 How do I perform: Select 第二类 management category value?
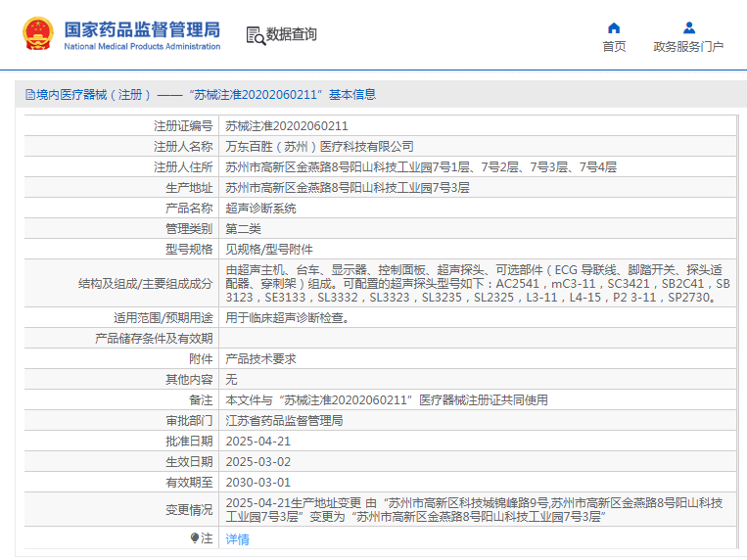pos(243,229)
